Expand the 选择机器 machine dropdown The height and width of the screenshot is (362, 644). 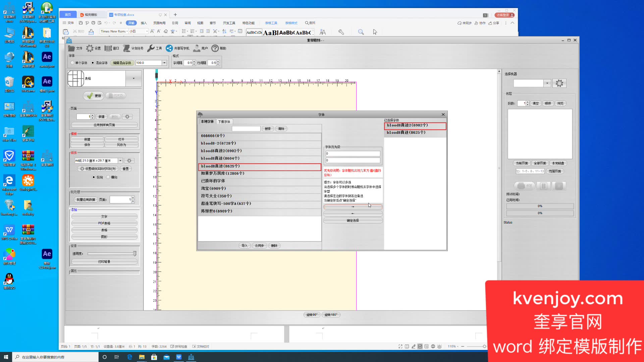coord(547,83)
